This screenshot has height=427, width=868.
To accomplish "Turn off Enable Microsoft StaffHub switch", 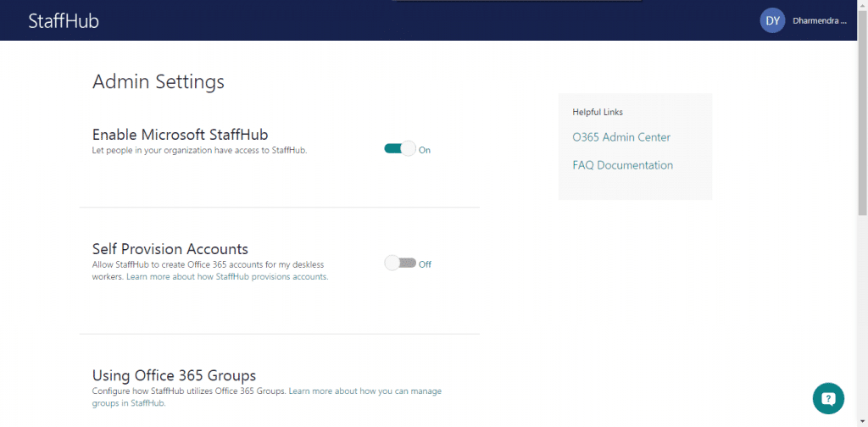I will coord(400,149).
